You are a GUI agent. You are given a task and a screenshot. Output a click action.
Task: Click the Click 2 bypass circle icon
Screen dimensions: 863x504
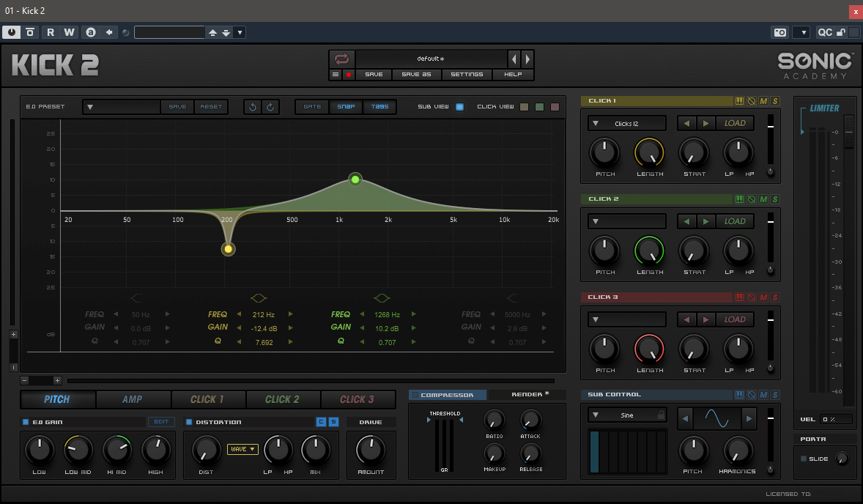[751, 199]
